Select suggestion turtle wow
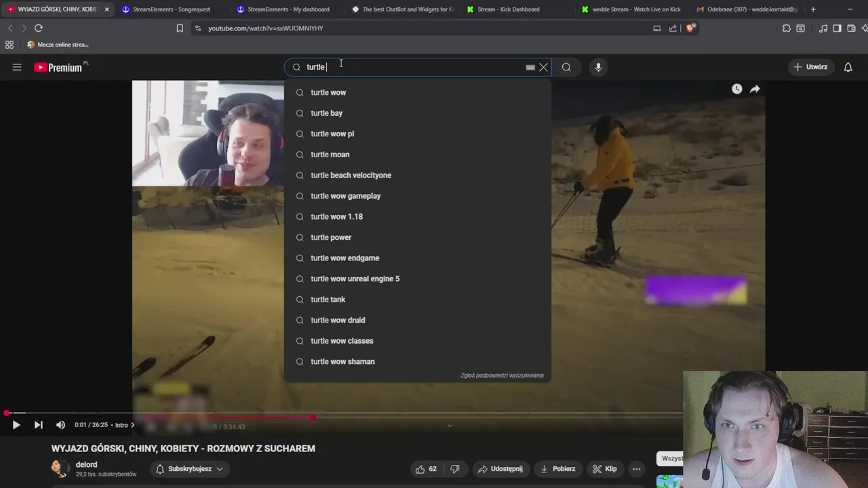 pyautogui.click(x=417, y=92)
